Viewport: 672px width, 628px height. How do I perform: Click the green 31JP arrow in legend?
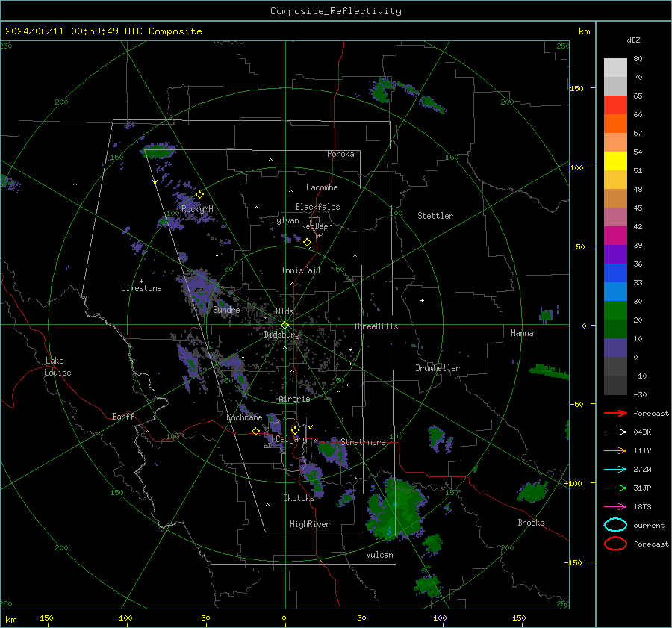point(615,488)
